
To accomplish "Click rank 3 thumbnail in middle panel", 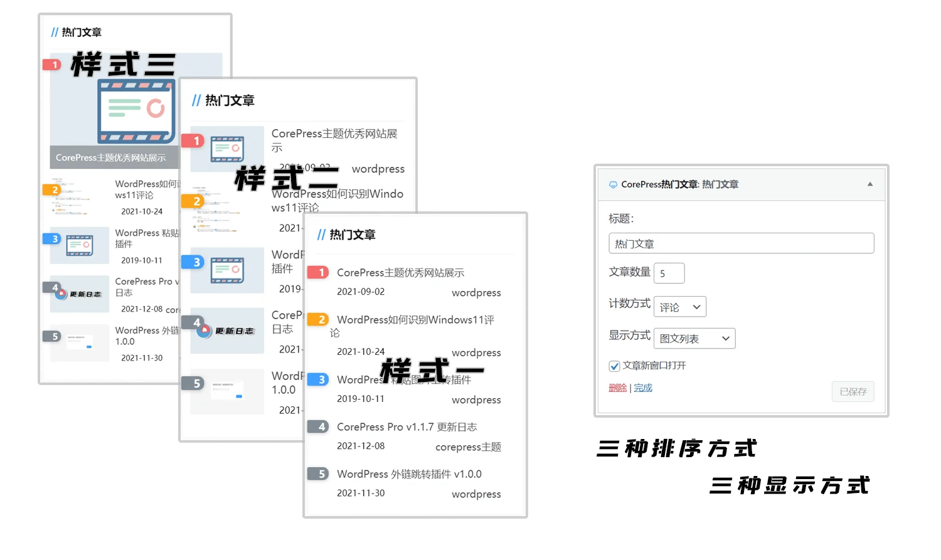I will [x=227, y=270].
